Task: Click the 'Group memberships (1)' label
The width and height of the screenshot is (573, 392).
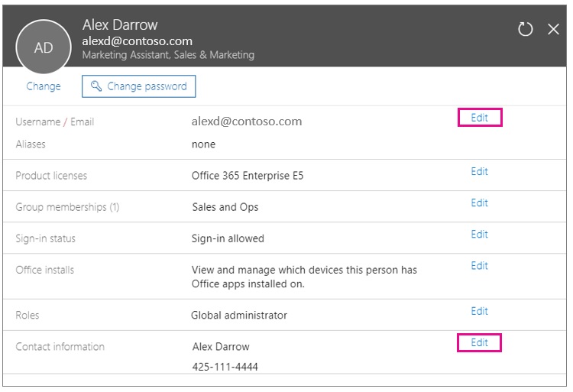Action: point(67,207)
